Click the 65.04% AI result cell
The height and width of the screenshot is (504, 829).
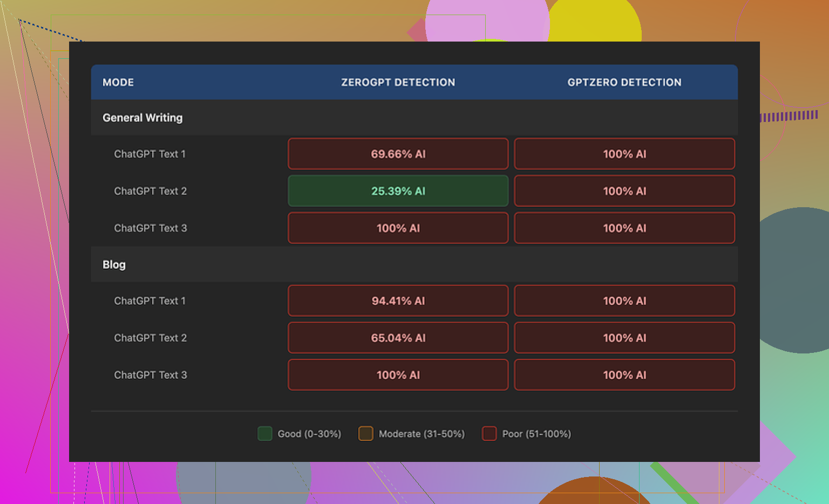click(398, 338)
